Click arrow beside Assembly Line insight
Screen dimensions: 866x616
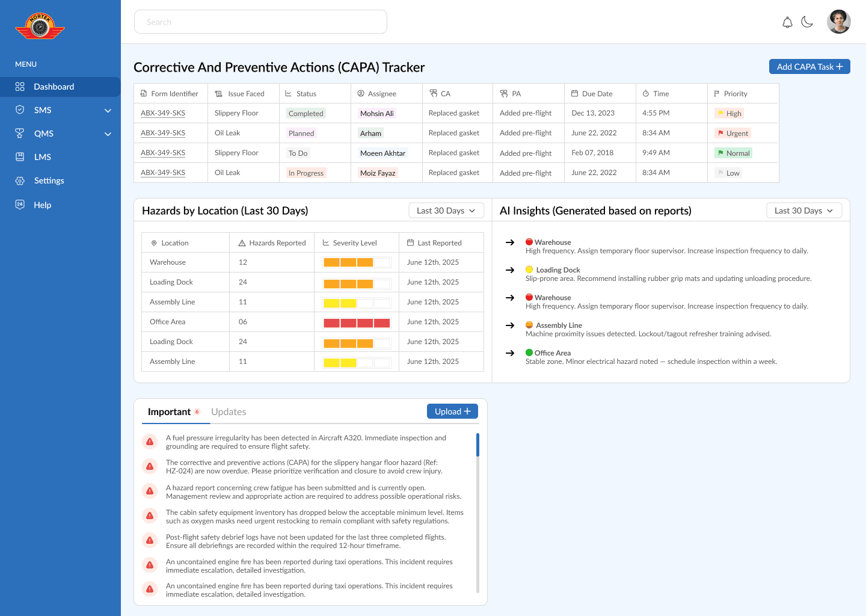coord(510,325)
